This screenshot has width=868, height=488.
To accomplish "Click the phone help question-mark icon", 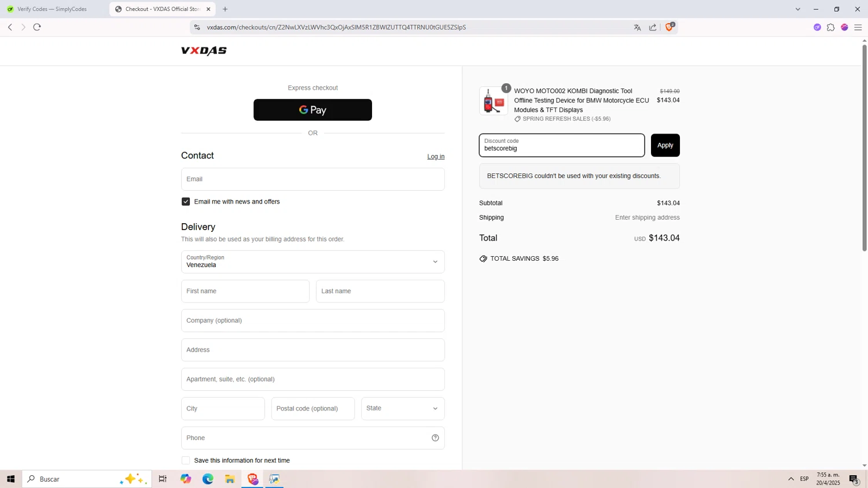I will tap(435, 438).
